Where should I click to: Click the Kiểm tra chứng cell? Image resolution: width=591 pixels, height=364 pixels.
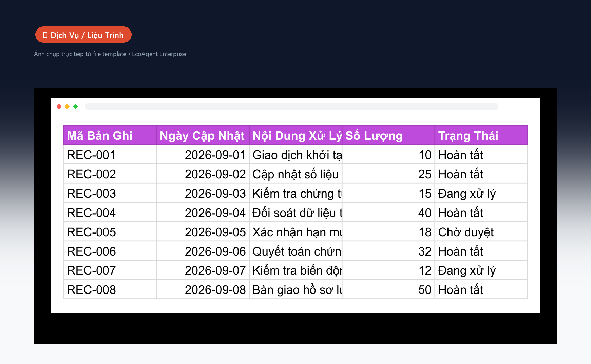pos(295,193)
